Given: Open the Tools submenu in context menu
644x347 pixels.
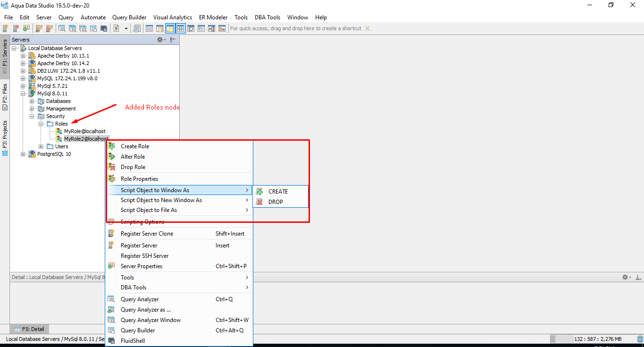Looking at the screenshot, I should [x=179, y=278].
